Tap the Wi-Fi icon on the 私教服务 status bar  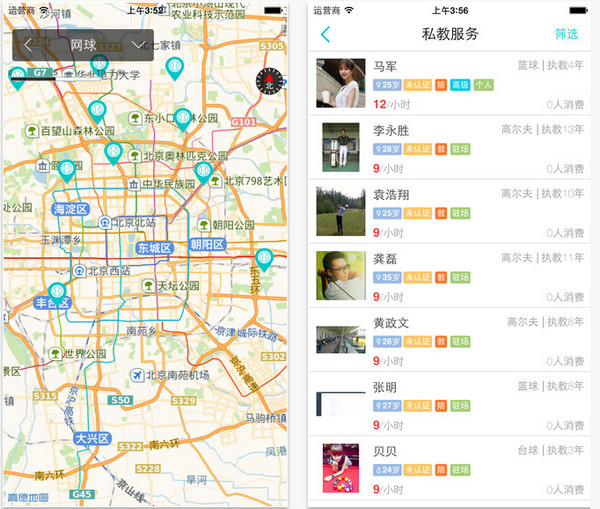pyautogui.click(x=349, y=11)
